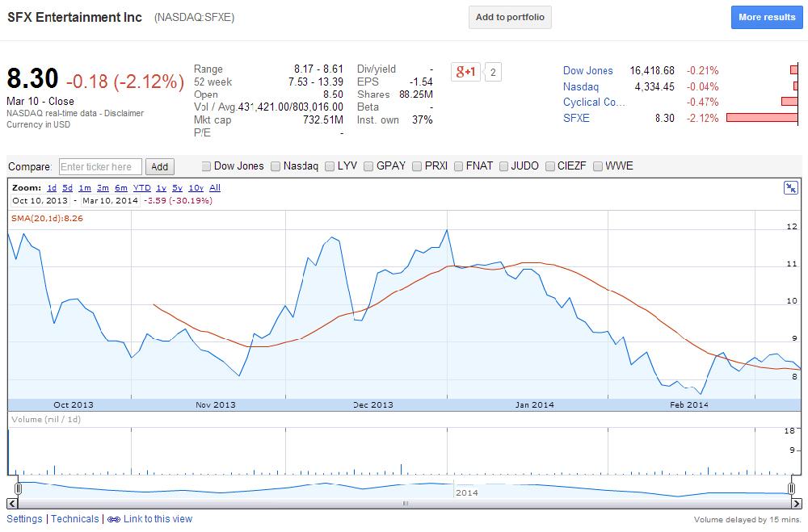
Task: Click the +1 count bubble showing 2
Action: point(493,72)
